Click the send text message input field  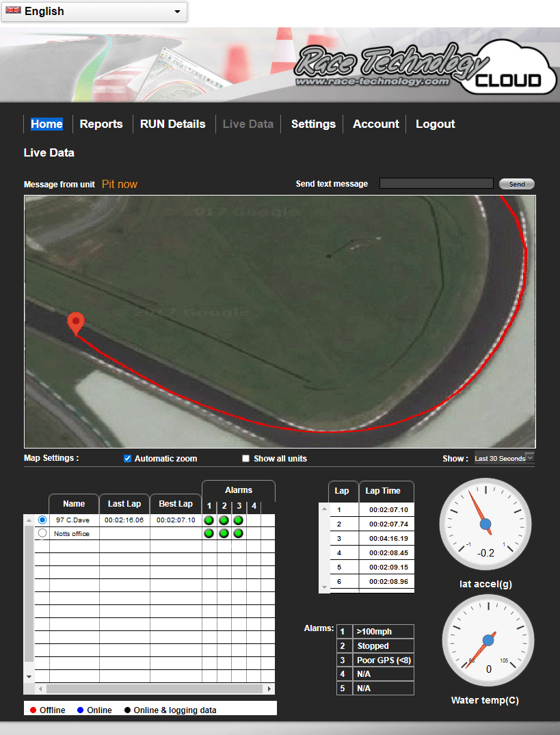pyautogui.click(x=436, y=183)
